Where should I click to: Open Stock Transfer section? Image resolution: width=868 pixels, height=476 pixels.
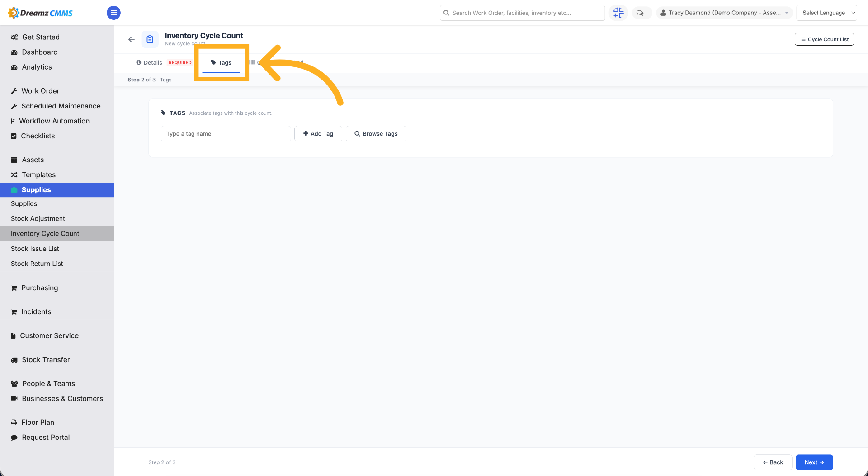46,360
